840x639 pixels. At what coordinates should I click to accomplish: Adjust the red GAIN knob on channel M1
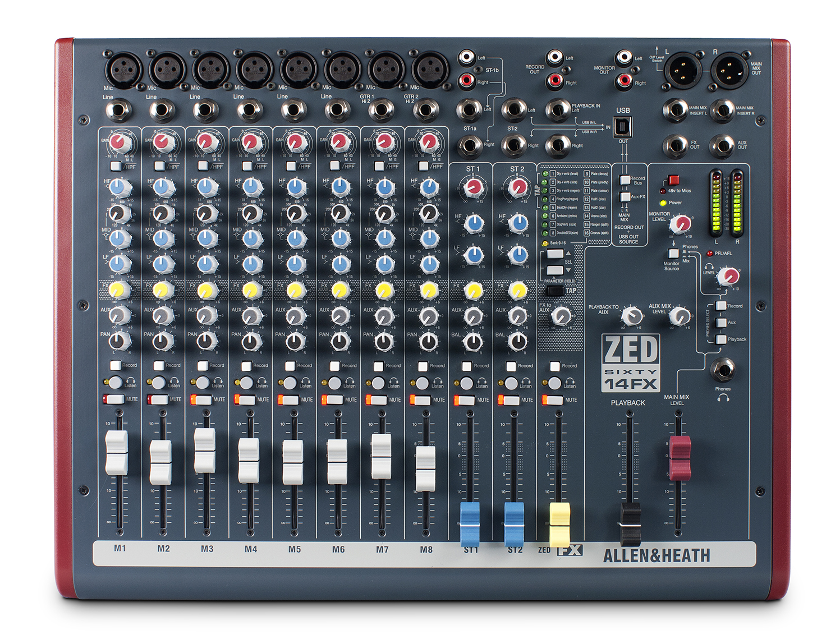(x=118, y=142)
